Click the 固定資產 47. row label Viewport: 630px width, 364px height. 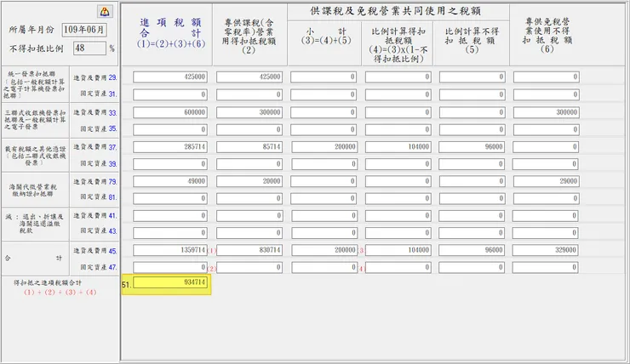pyautogui.click(x=99, y=267)
